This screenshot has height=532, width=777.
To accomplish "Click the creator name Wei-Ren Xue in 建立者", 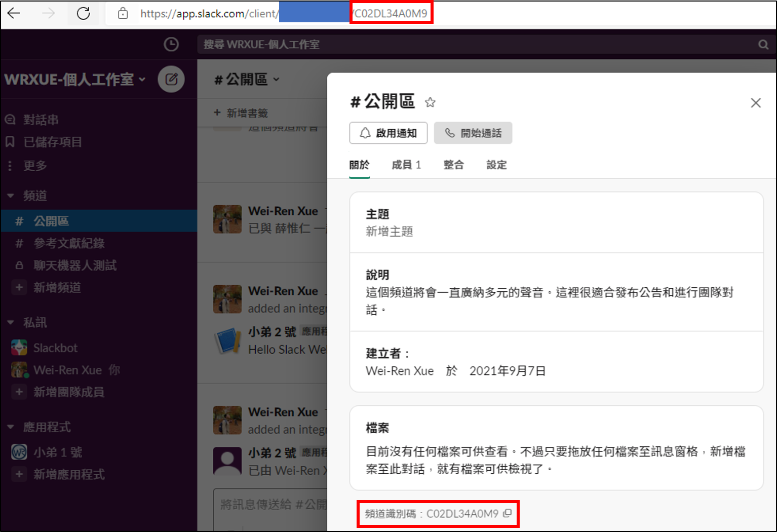I will [400, 371].
